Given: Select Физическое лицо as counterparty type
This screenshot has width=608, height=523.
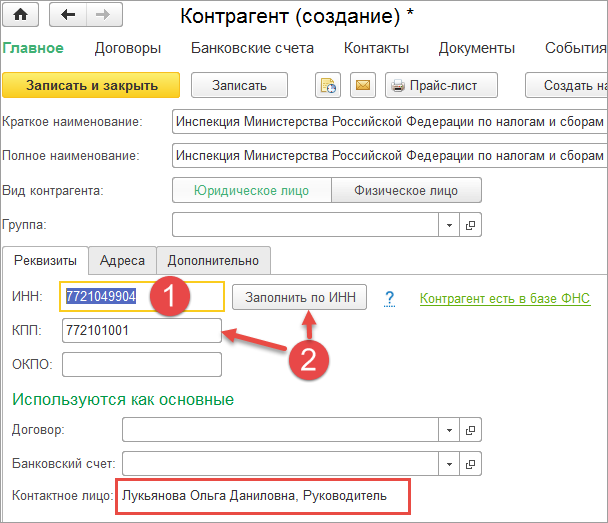Looking at the screenshot, I should pos(406,190).
